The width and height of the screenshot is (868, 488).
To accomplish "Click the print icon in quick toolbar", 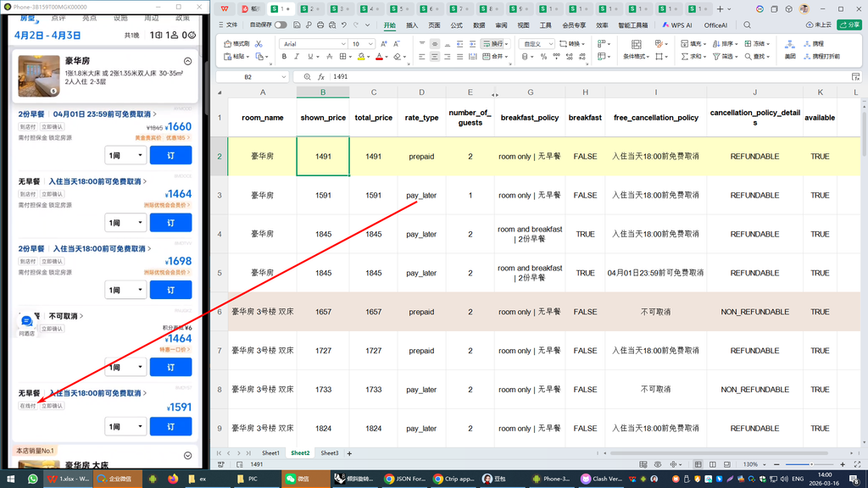I will [x=320, y=25].
